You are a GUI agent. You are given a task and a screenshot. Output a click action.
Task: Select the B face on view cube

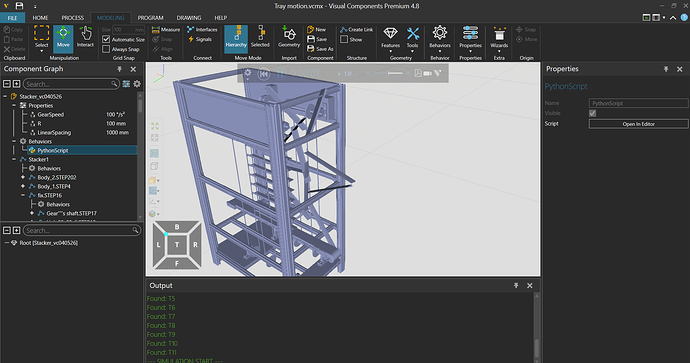(177, 227)
